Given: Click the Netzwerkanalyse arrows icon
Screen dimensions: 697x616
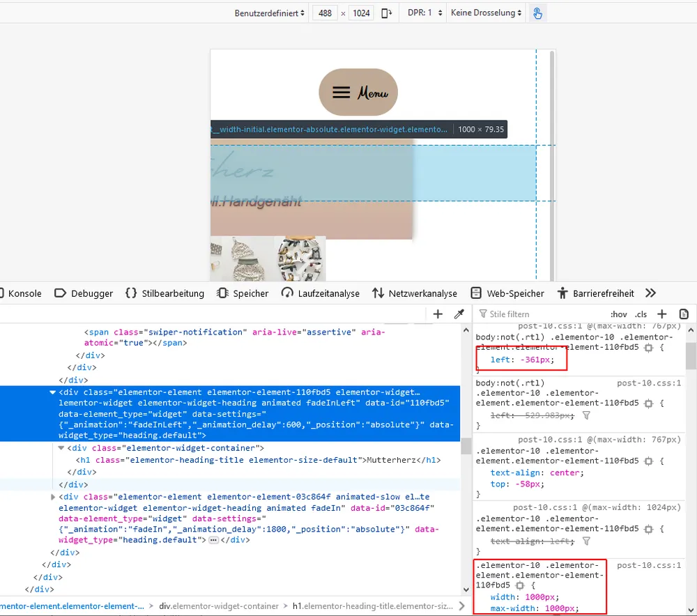Looking at the screenshot, I should pyautogui.click(x=378, y=293).
